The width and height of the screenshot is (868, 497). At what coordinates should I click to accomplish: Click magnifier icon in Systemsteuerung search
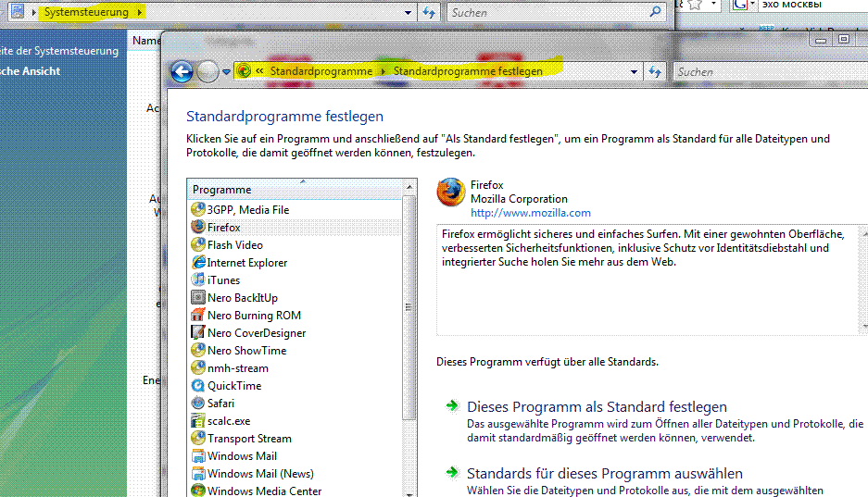click(655, 12)
